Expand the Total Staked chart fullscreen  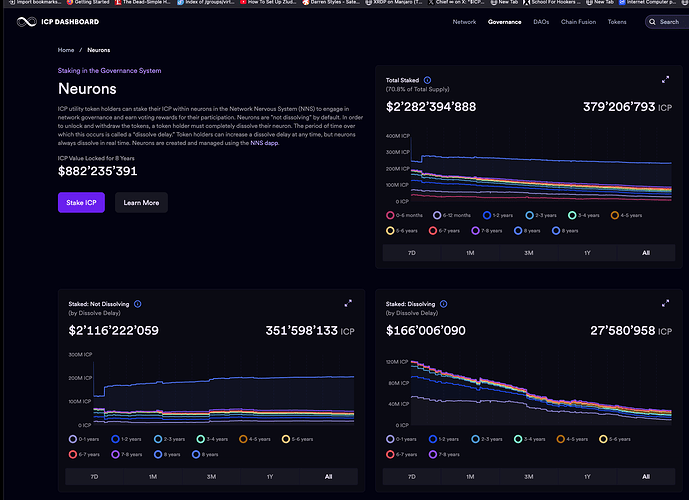pos(665,80)
